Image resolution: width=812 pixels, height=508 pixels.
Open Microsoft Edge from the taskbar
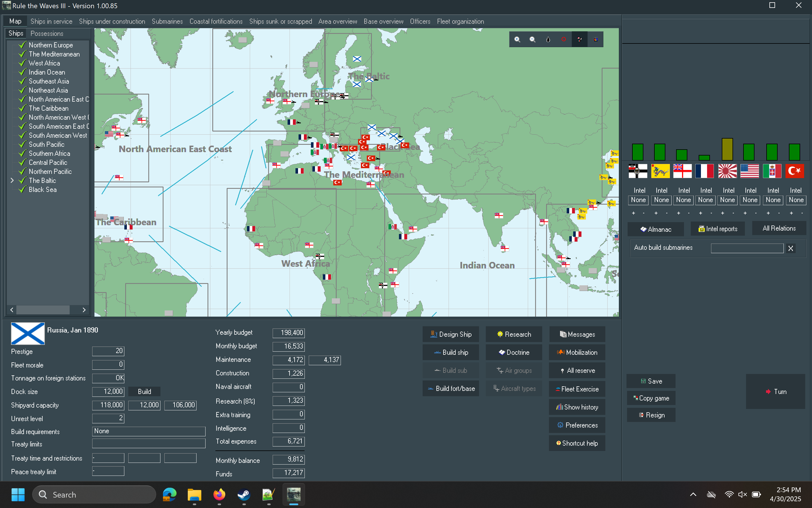pos(170,494)
